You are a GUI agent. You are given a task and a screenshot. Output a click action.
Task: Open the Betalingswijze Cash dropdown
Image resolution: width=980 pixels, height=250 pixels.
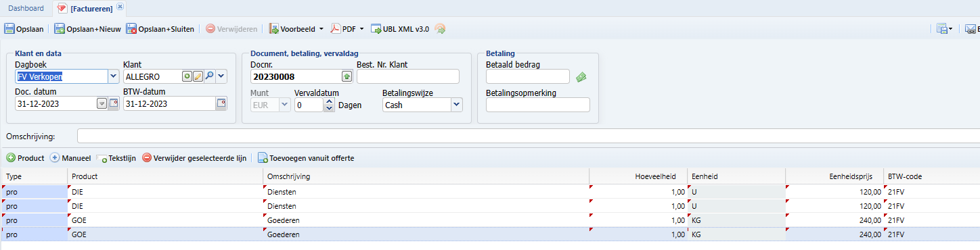tap(457, 105)
